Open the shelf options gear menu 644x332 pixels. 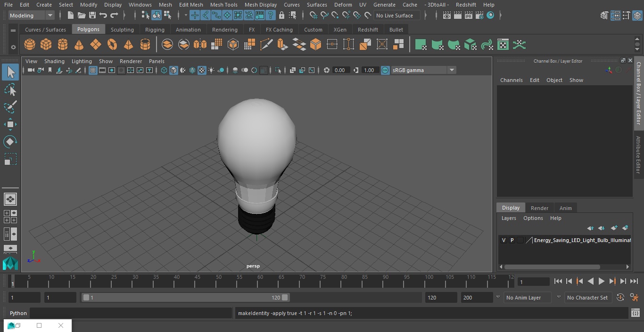point(13,47)
